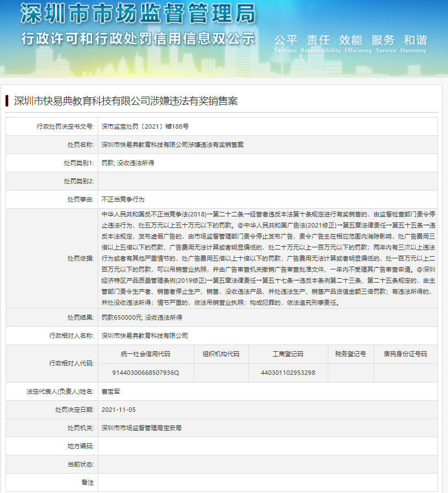Click the 处罚依据 legal basis paragraph

(268, 258)
